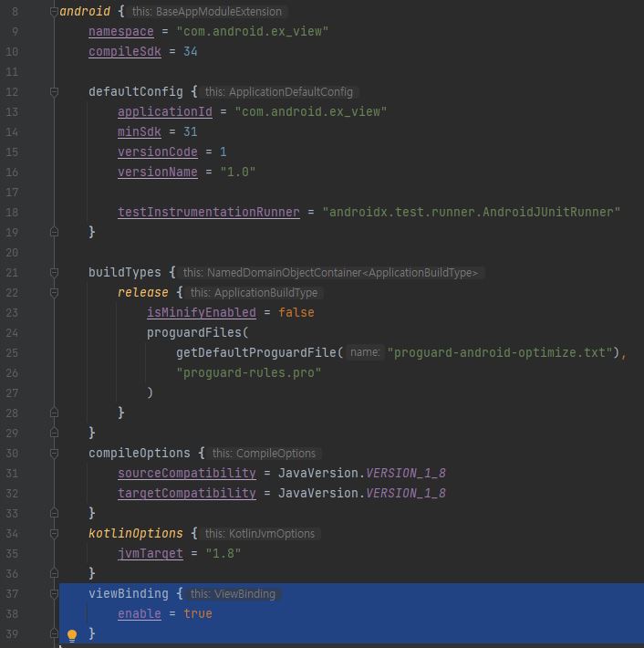Click the 'applicationId' property

click(165, 111)
